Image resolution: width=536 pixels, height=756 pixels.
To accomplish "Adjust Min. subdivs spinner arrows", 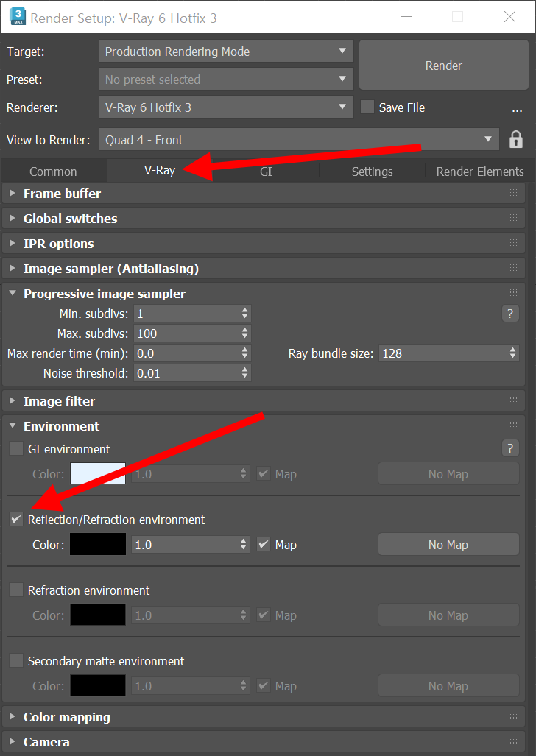I will (245, 314).
